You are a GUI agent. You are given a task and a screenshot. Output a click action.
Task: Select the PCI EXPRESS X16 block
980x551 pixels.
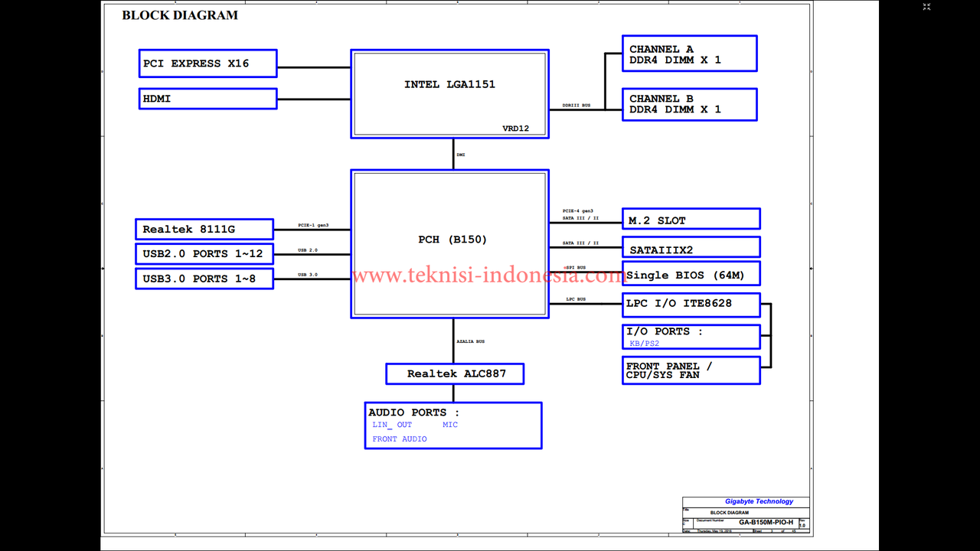[207, 64]
